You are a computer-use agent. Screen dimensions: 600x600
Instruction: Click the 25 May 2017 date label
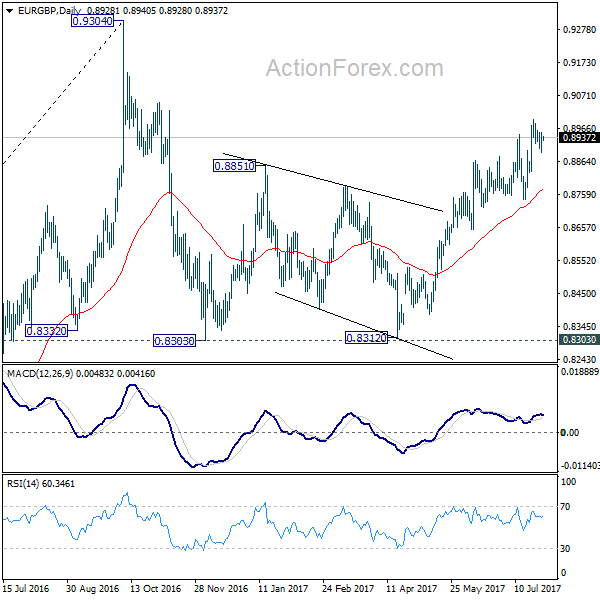[x=477, y=588]
